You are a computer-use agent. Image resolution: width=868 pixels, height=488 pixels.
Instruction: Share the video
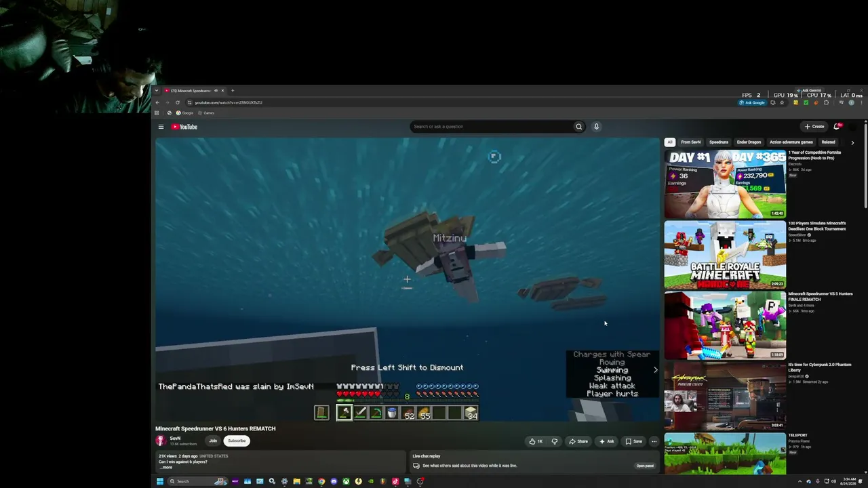pyautogui.click(x=578, y=441)
